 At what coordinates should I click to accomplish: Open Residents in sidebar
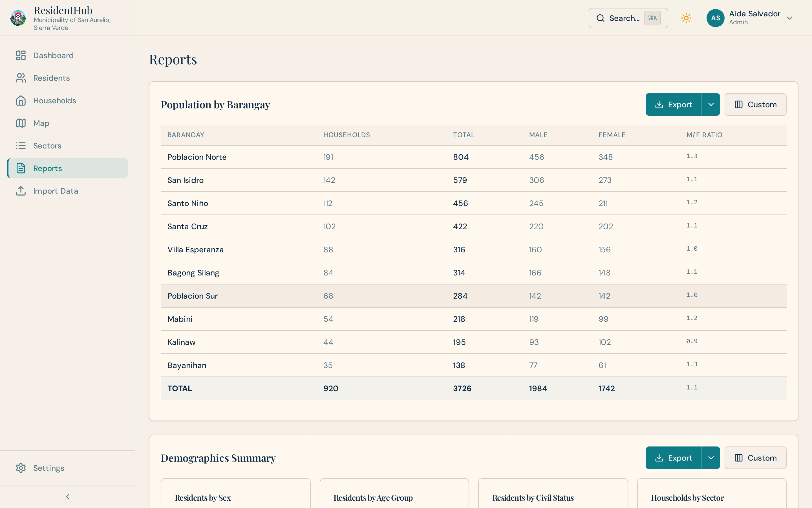click(x=67, y=78)
